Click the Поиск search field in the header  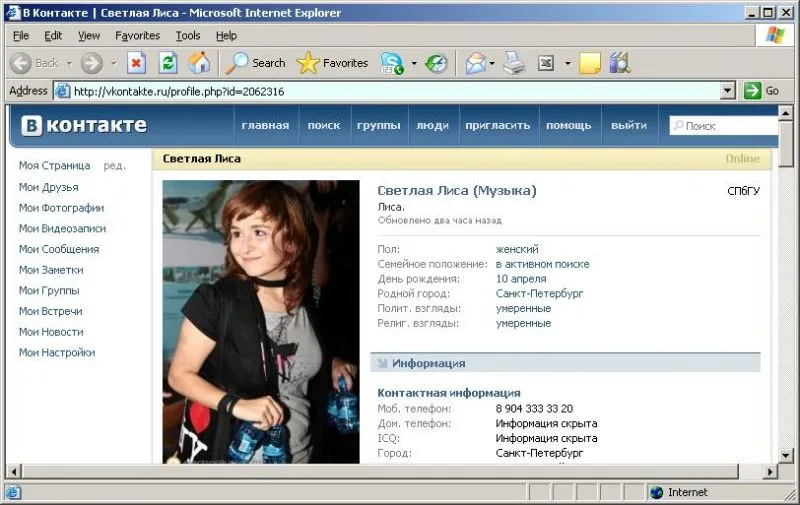coord(724,125)
